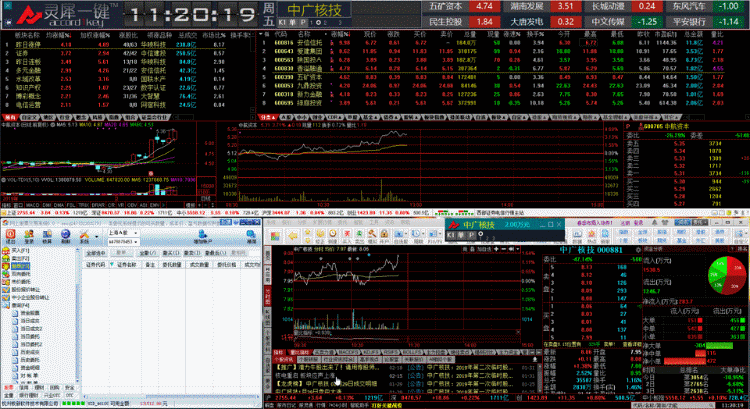The height and width of the screenshot is (409, 750).
Task: Click the colorful grid icon in quote toolbar
Action: [275, 235]
